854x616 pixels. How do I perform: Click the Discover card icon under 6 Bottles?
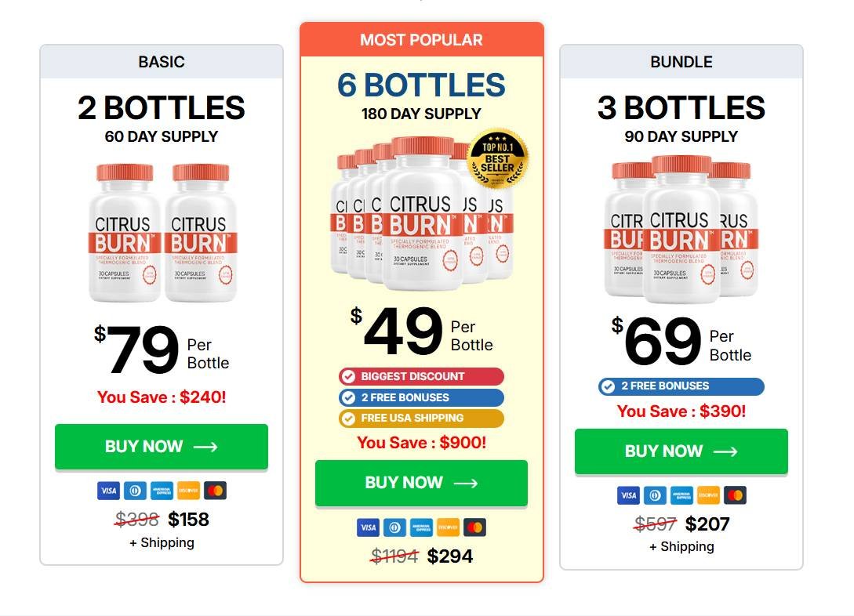[448, 527]
